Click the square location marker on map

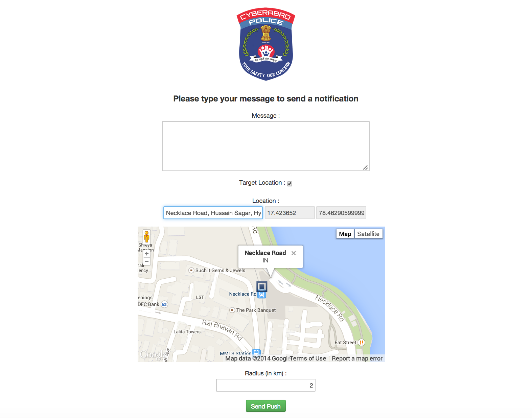tap(262, 287)
